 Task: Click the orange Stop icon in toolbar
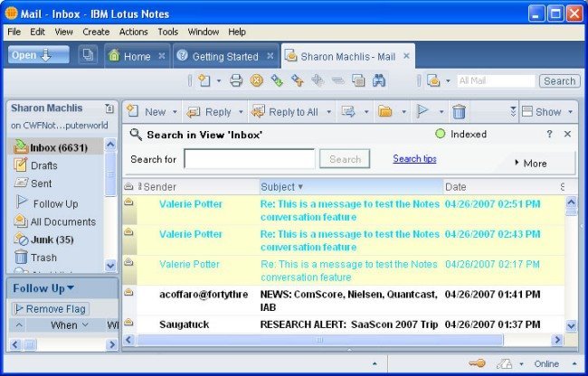click(x=256, y=80)
